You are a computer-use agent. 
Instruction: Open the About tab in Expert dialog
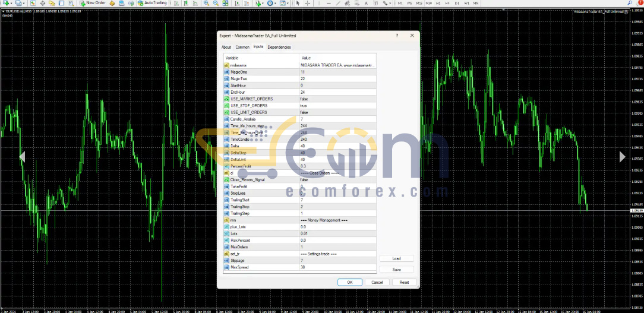(x=226, y=48)
